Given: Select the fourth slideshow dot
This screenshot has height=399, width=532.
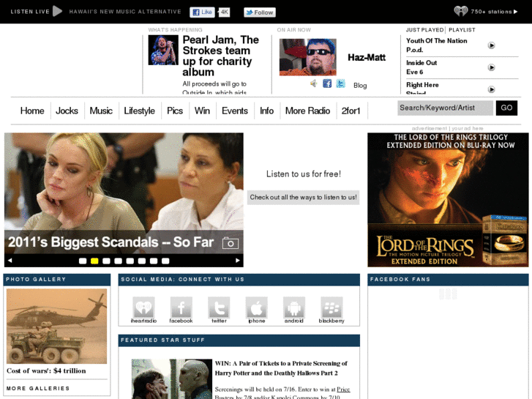Looking at the screenshot, I should (x=118, y=261).
